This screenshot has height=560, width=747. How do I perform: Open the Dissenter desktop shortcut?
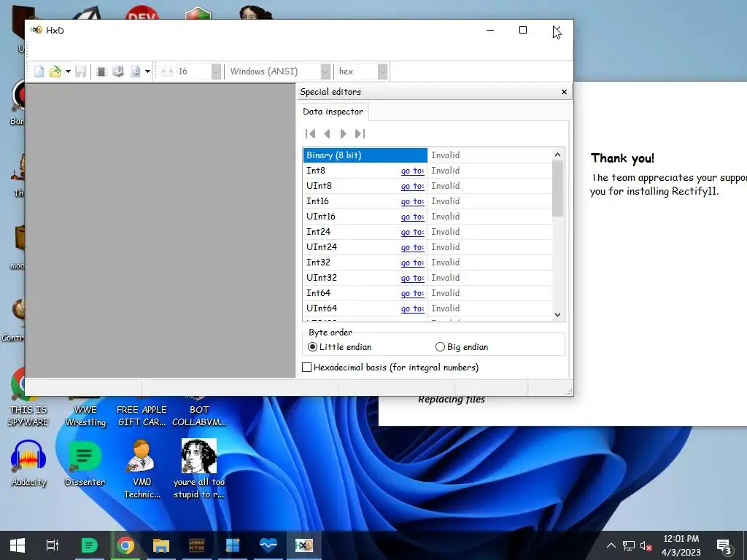click(85, 463)
